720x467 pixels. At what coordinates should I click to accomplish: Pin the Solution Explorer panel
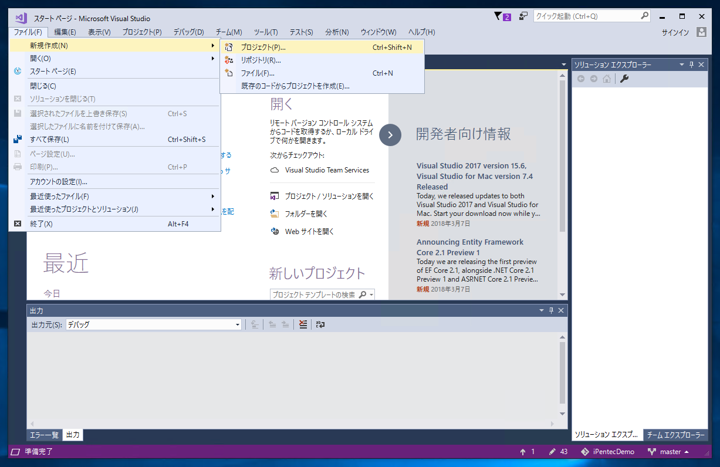tap(692, 65)
